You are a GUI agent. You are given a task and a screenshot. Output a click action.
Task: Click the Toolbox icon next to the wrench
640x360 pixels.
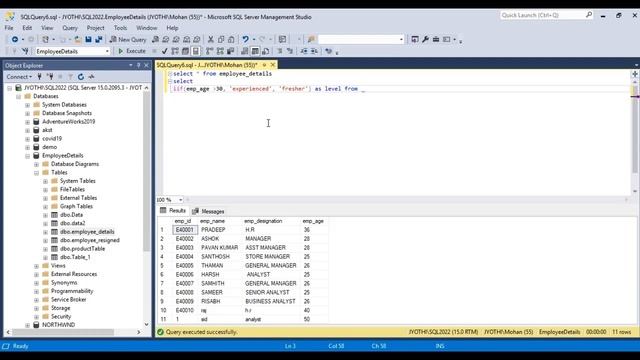[x=436, y=40]
